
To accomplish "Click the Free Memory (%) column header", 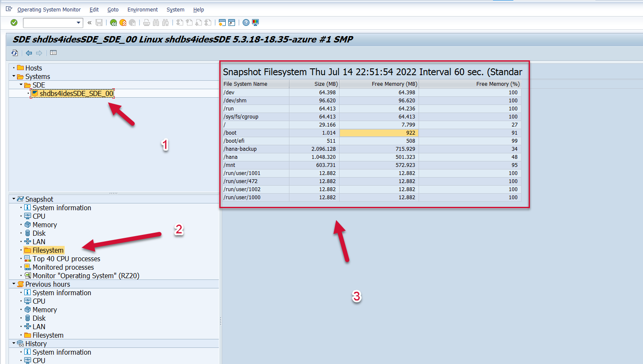I will pos(497,84).
